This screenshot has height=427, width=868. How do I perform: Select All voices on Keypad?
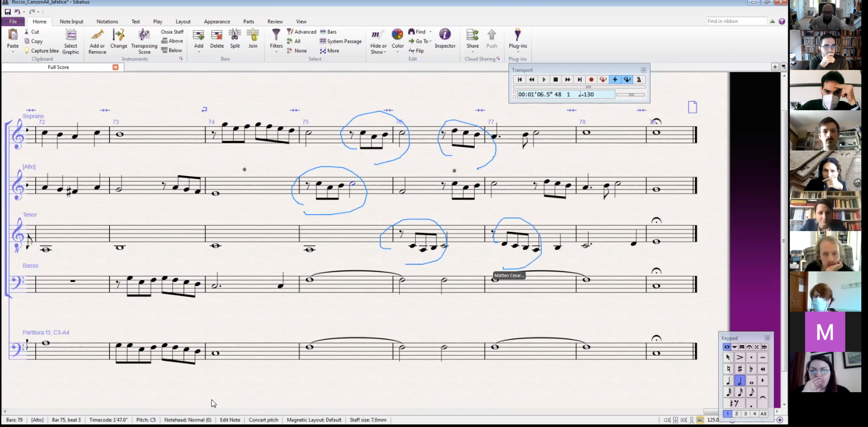coord(763,414)
